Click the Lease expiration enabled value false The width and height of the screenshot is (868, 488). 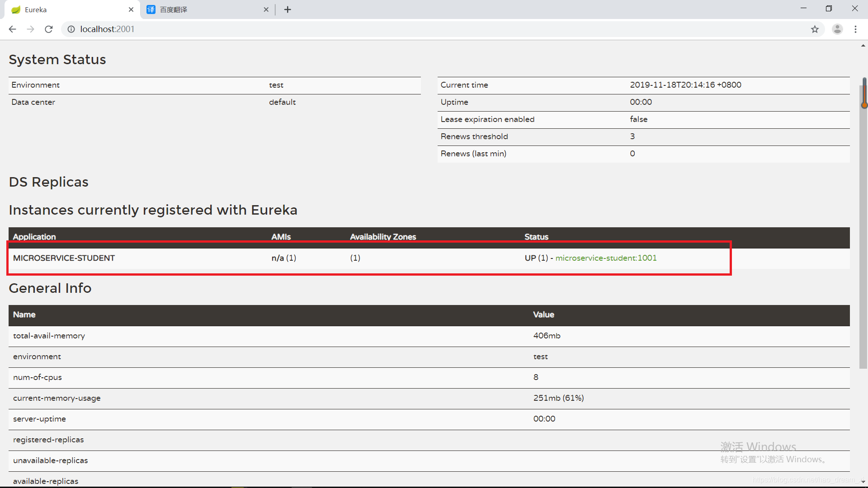point(638,119)
